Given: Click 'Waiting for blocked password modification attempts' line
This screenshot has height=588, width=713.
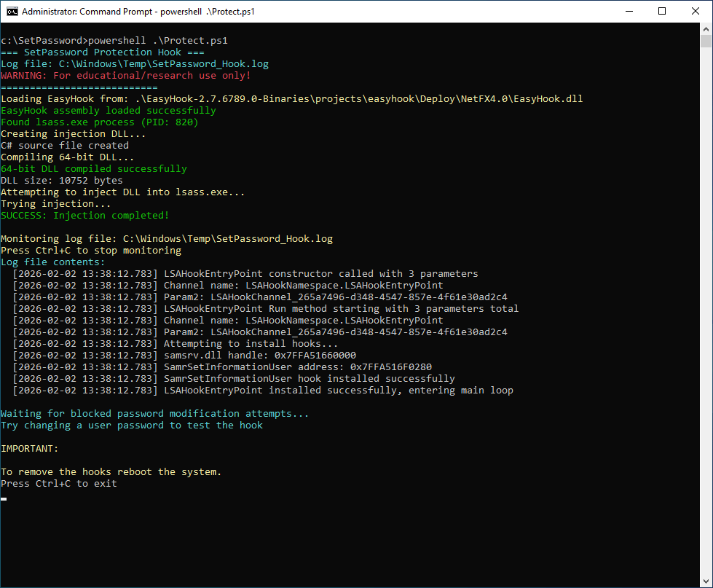Looking at the screenshot, I should 154,414.
